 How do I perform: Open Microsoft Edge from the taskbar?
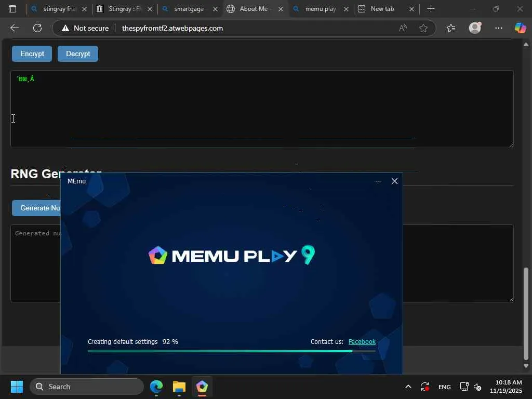tap(156, 387)
